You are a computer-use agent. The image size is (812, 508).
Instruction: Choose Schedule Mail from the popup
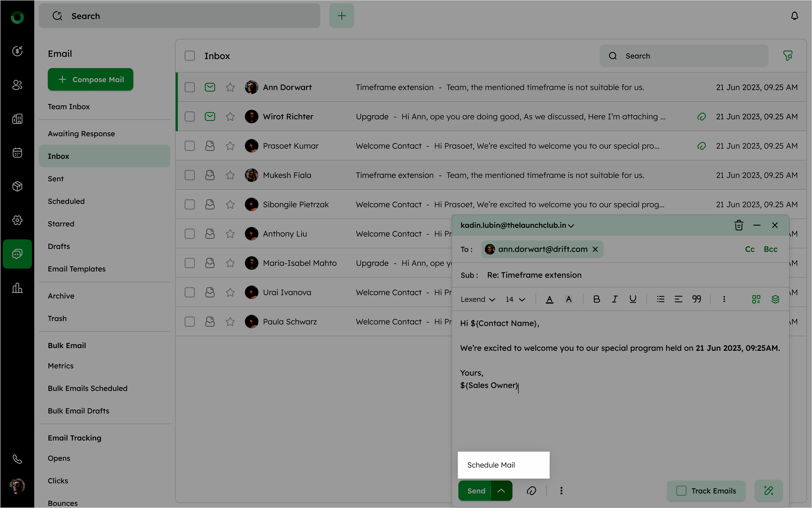pos(491,465)
